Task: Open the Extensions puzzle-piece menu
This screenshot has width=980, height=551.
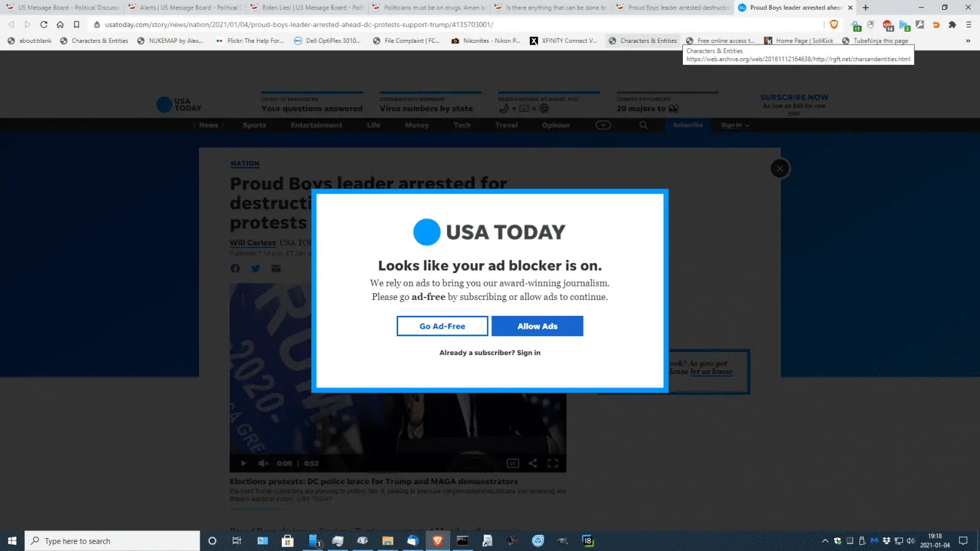Action: click(x=952, y=24)
